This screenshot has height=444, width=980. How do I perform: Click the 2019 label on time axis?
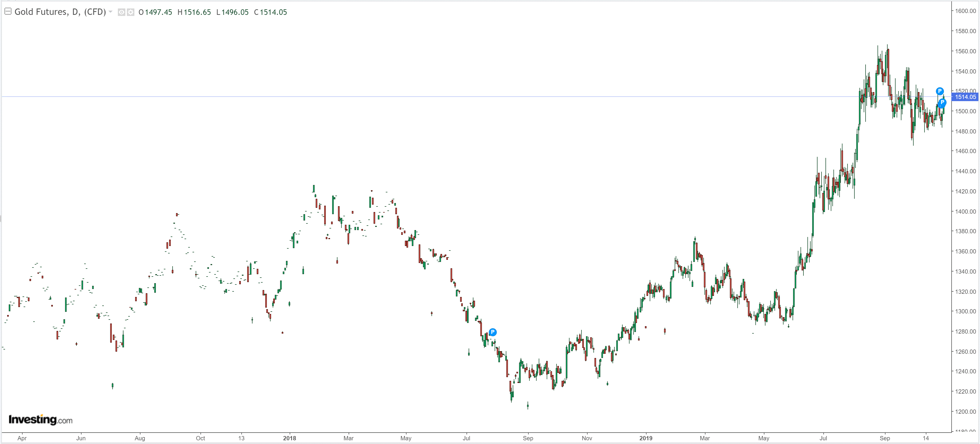[646, 438]
